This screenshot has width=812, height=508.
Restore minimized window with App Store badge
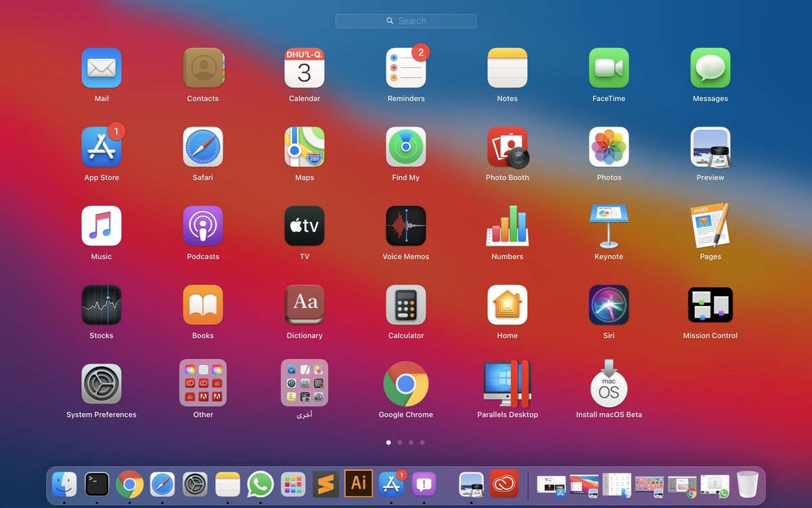[x=551, y=486]
